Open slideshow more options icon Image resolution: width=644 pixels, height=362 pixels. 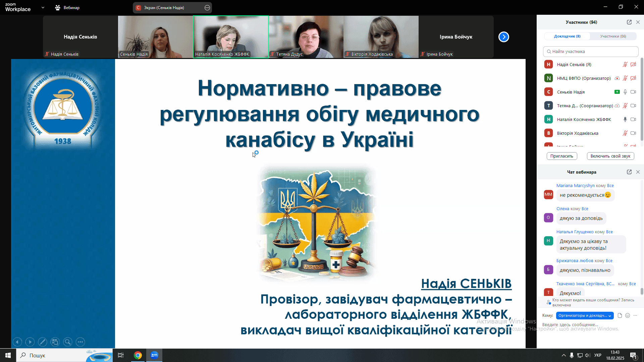click(x=80, y=342)
